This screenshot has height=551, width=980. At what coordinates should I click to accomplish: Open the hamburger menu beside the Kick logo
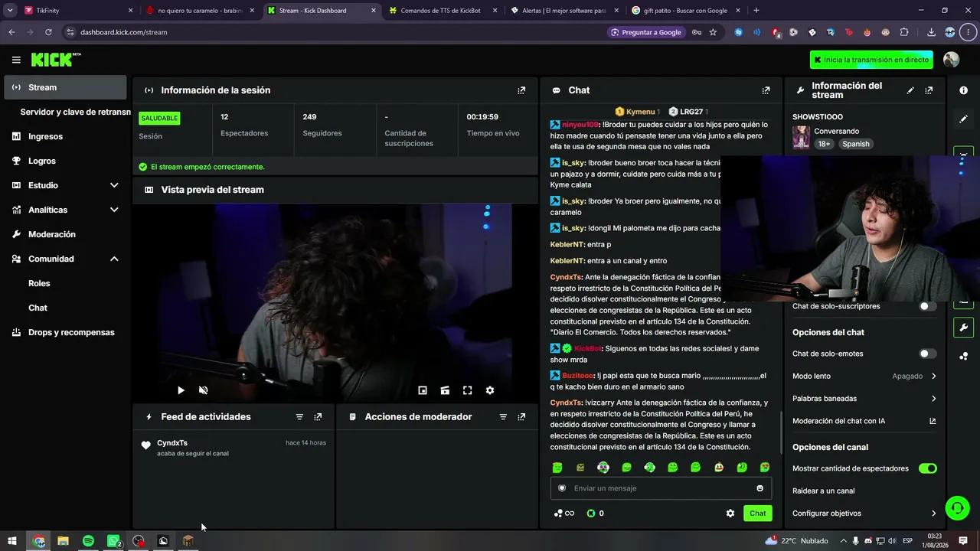click(16, 60)
